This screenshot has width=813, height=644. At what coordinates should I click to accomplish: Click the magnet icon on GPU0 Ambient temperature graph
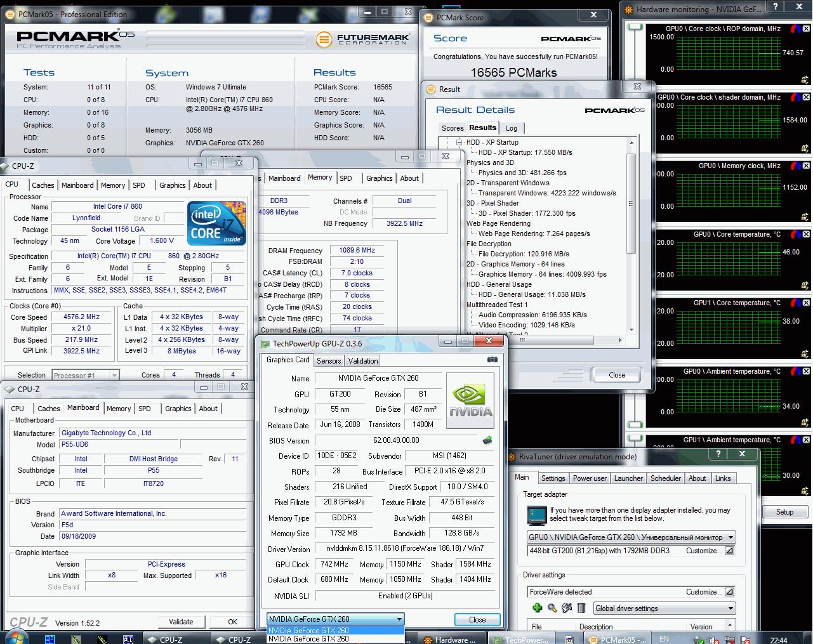pos(795,372)
